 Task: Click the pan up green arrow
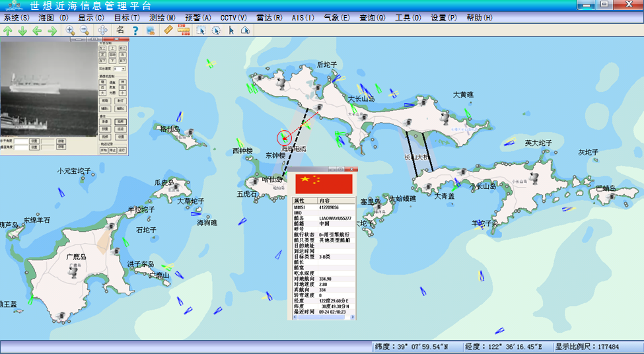click(x=8, y=30)
